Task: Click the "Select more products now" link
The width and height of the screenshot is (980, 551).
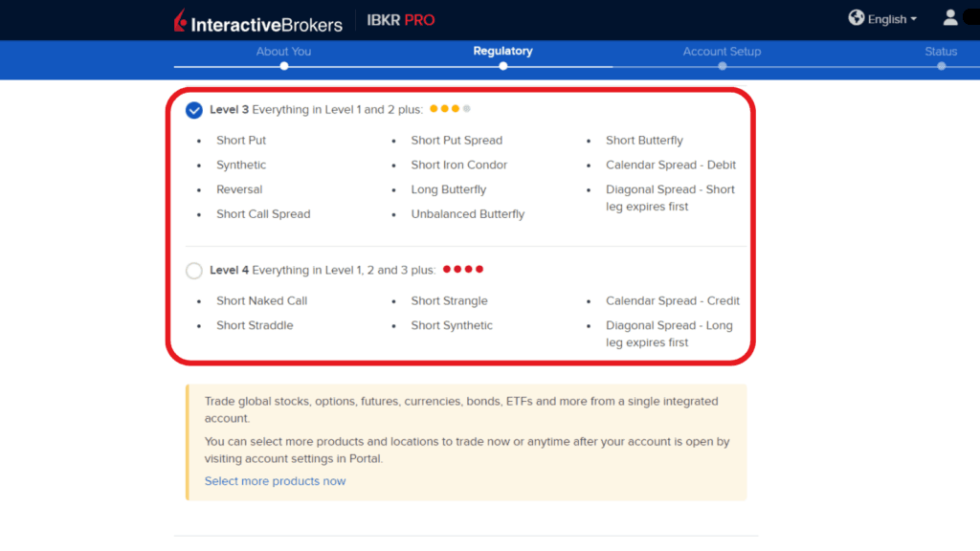Action: (275, 481)
